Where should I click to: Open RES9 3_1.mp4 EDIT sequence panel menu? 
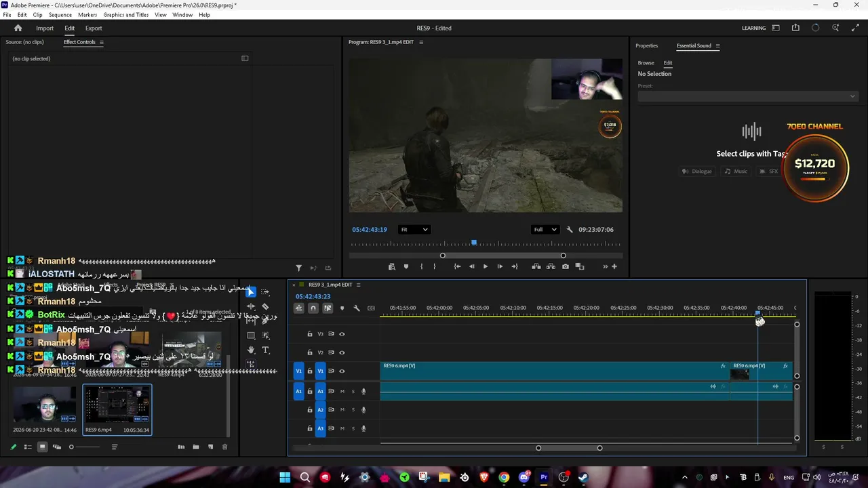tap(359, 285)
